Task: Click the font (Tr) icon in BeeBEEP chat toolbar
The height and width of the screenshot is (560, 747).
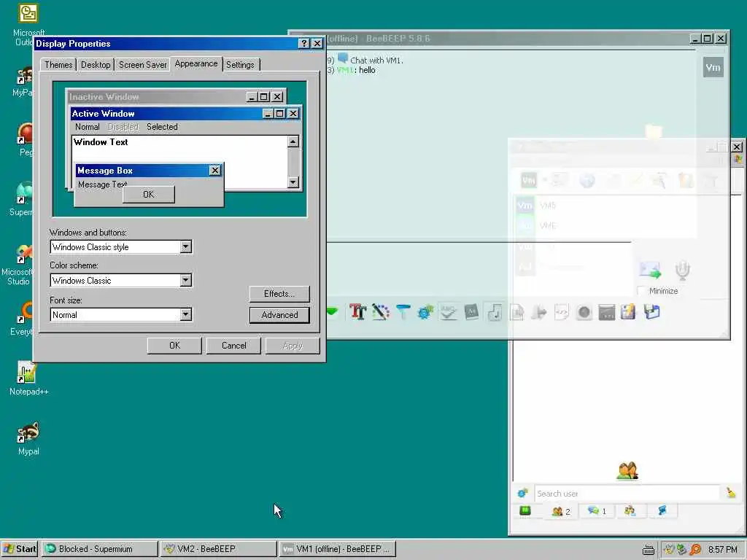Action: point(357,312)
